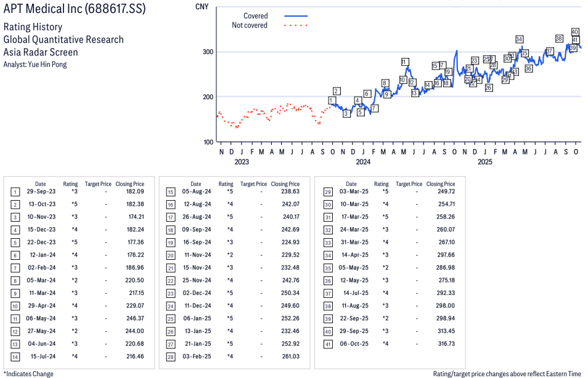This screenshot has width=588, height=378.
Task: Click the red dotted Not covered legend sample
Action: tap(296, 26)
